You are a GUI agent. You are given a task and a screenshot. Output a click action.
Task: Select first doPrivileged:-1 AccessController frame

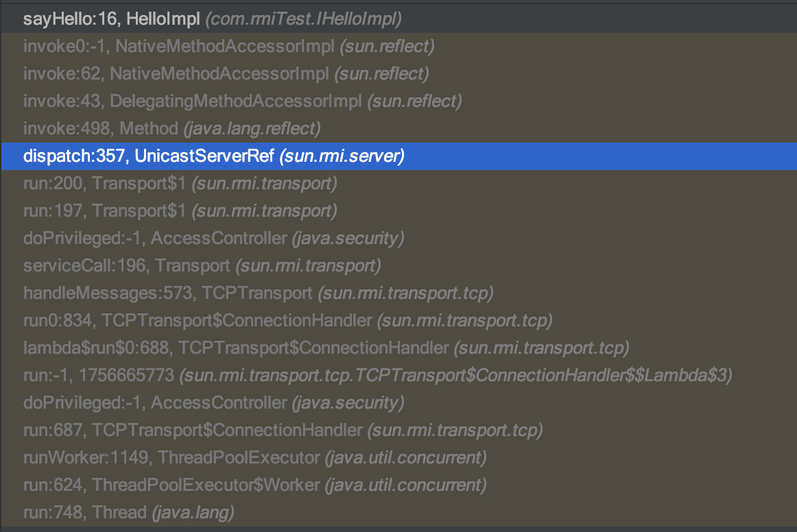398,239
